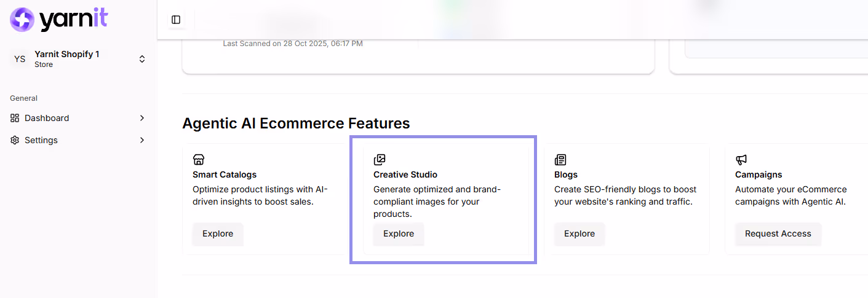Click the Campaigns megaphone icon
868x298 pixels.
click(x=741, y=160)
